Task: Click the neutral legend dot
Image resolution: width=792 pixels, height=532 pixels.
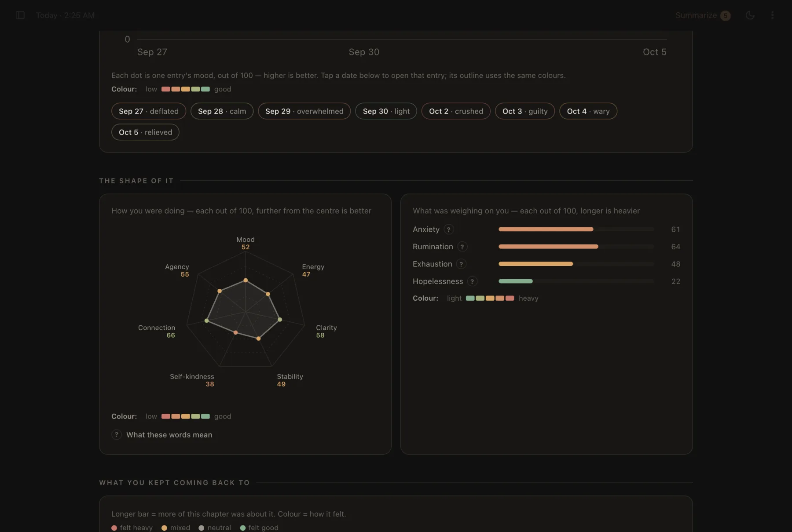Action: [201, 528]
